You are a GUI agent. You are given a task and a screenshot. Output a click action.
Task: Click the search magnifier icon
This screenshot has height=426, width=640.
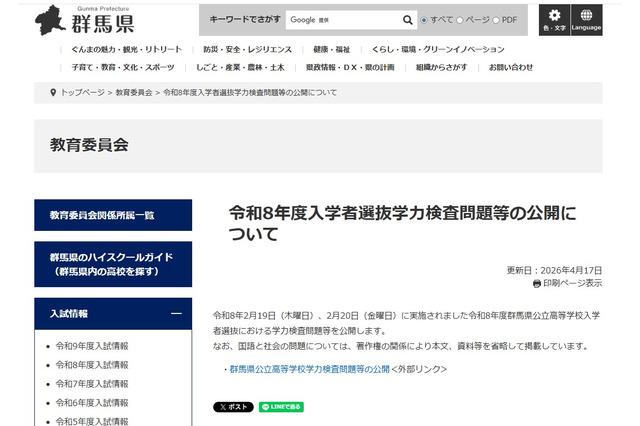click(x=407, y=20)
